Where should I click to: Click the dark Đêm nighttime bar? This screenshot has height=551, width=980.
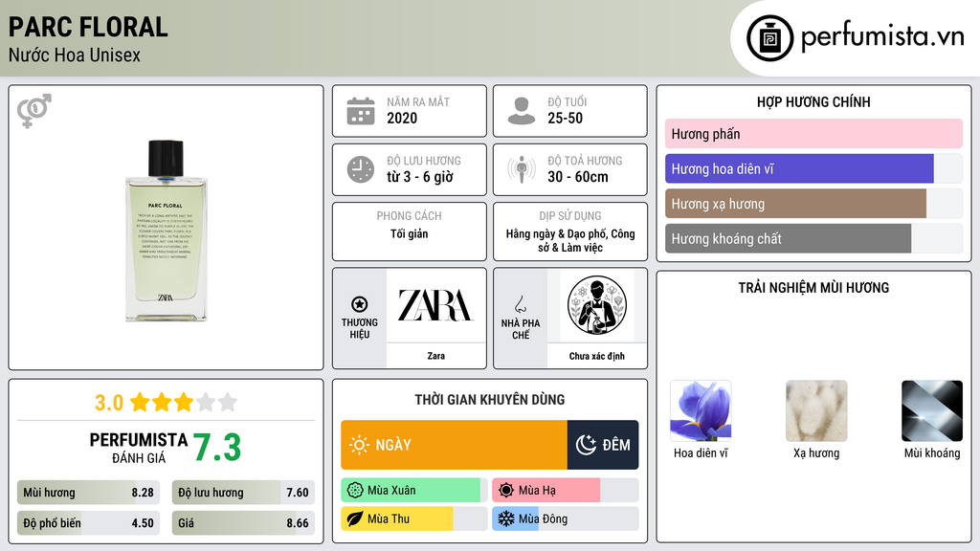[x=603, y=445]
